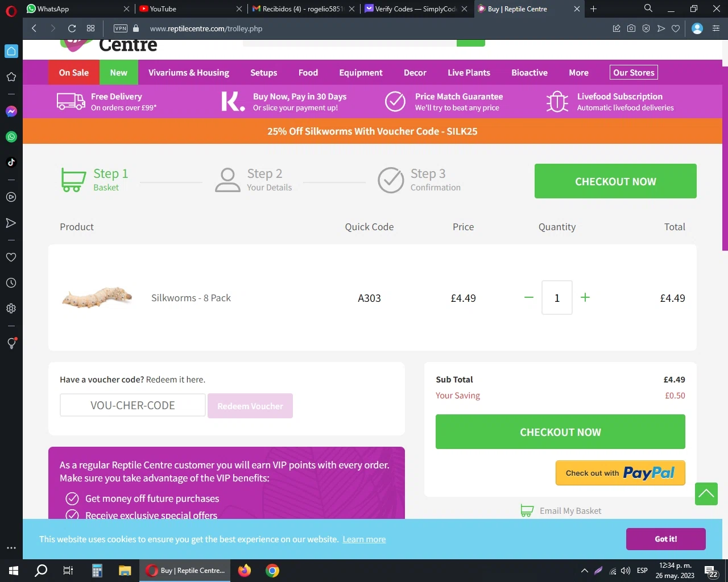Switch to YouTube tab

pyautogui.click(x=191, y=9)
